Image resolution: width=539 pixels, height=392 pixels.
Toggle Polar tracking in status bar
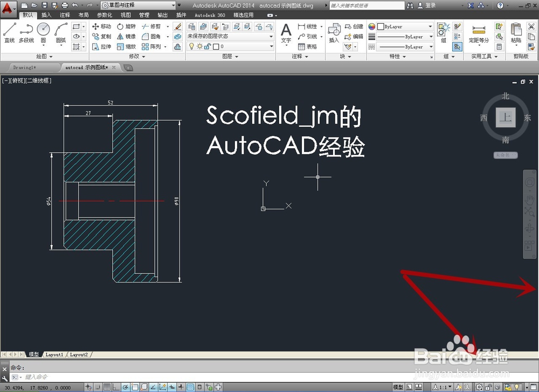pos(126,387)
